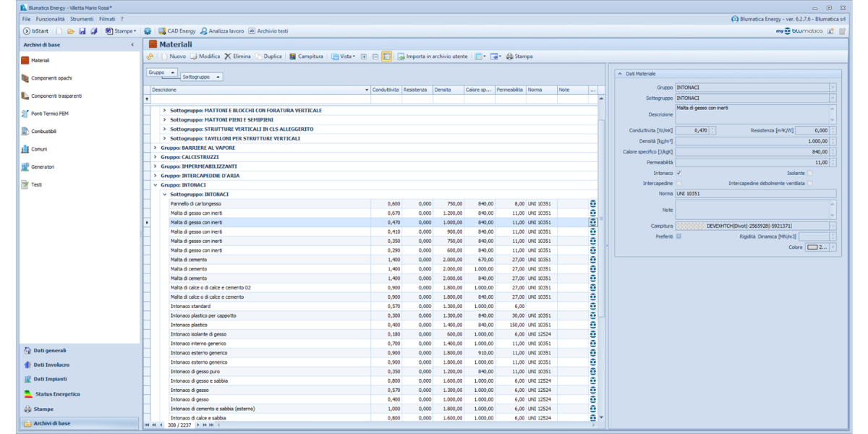This screenshot has height=434, width=868.
Task: Sort by the Conduttivita column header
Action: point(386,90)
